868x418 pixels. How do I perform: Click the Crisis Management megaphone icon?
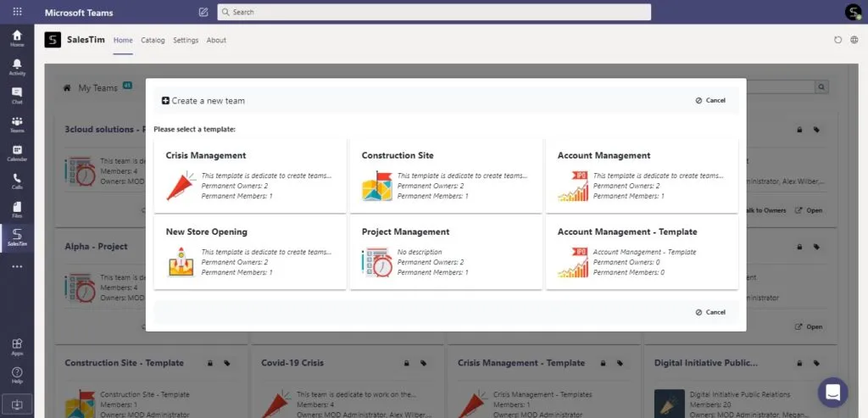pos(181,186)
